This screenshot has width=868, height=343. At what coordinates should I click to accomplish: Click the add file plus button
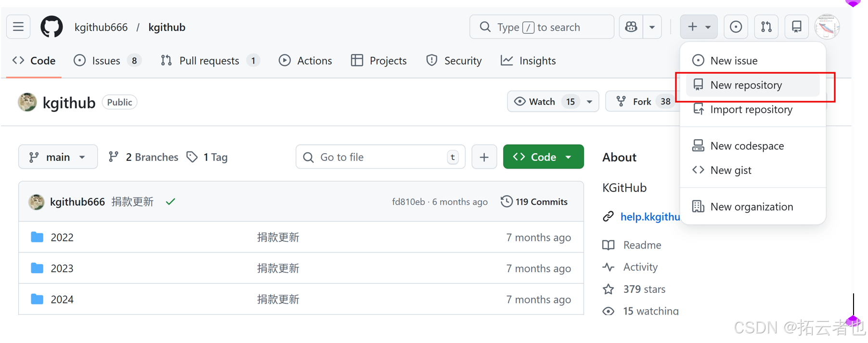click(x=484, y=157)
